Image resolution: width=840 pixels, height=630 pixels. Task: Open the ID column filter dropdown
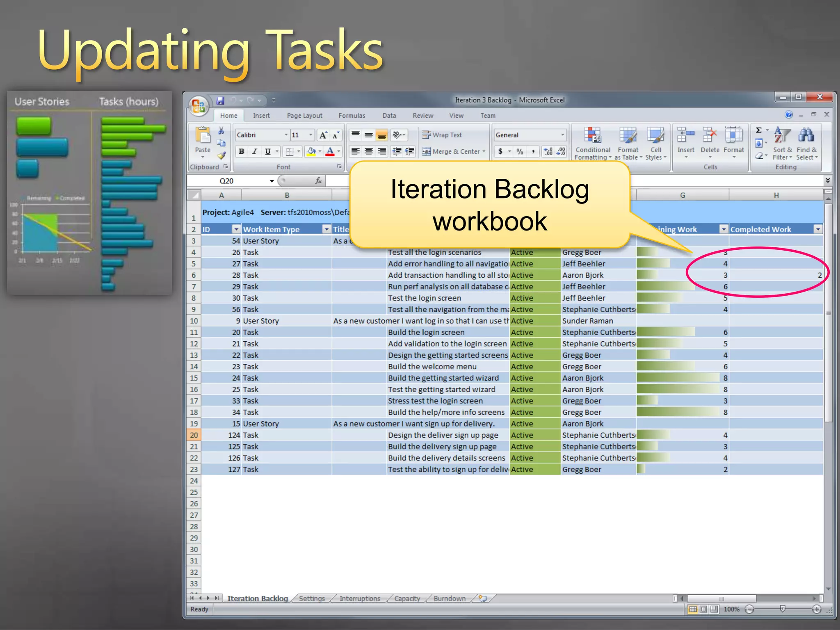point(236,229)
